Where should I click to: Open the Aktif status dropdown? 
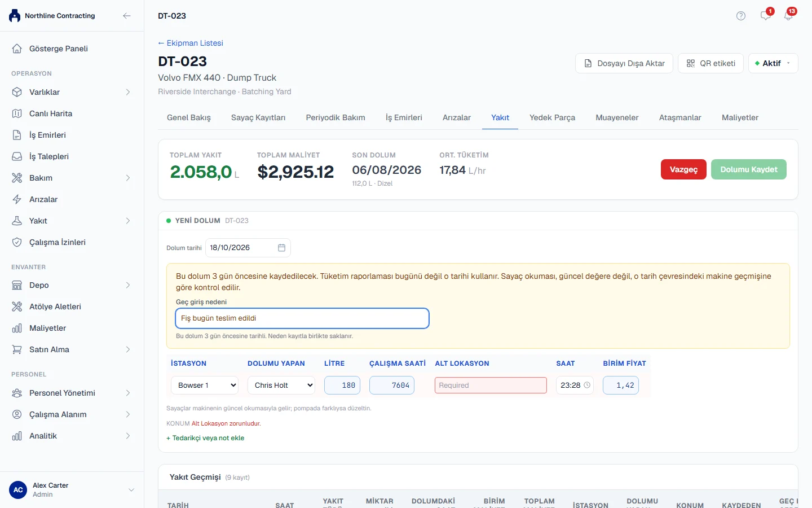pyautogui.click(x=773, y=63)
